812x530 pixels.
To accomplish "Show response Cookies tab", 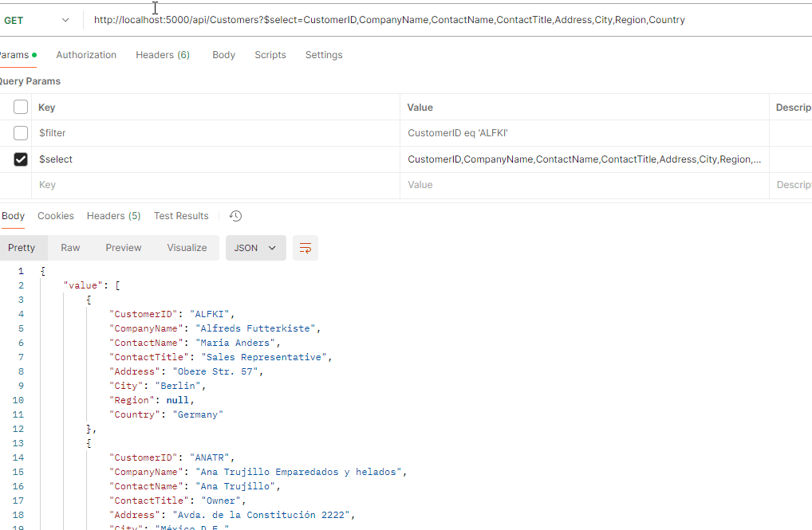I will coord(56,216).
